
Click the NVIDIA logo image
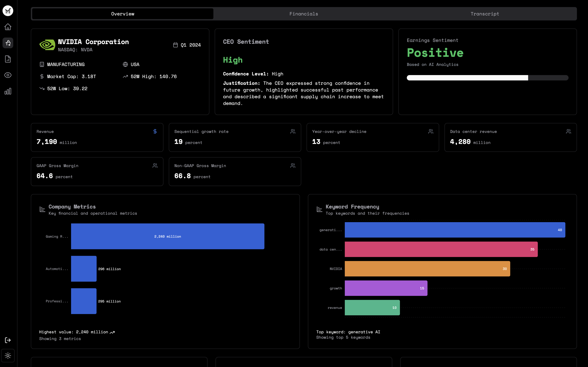click(47, 45)
